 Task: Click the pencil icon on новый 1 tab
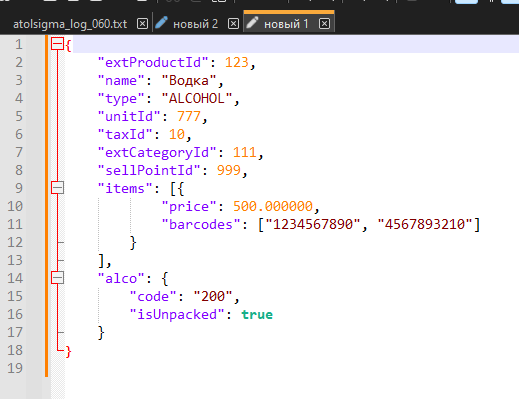pyautogui.click(x=252, y=23)
